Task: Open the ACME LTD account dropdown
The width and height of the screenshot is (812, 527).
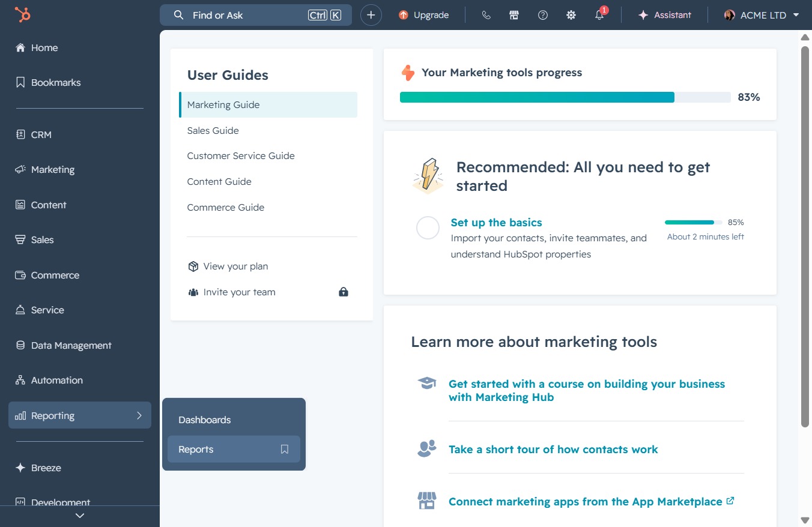Action: pyautogui.click(x=762, y=15)
